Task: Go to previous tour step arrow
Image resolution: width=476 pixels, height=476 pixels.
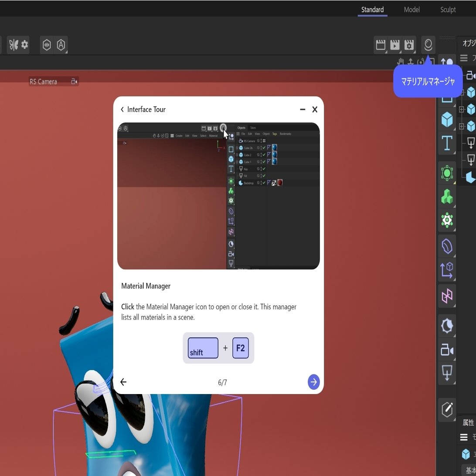Action: 123,382
